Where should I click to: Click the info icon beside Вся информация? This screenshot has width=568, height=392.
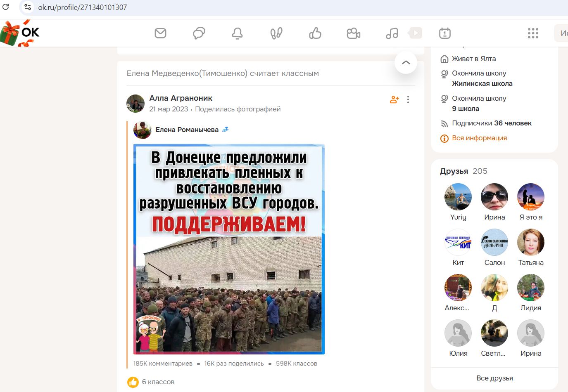(444, 138)
